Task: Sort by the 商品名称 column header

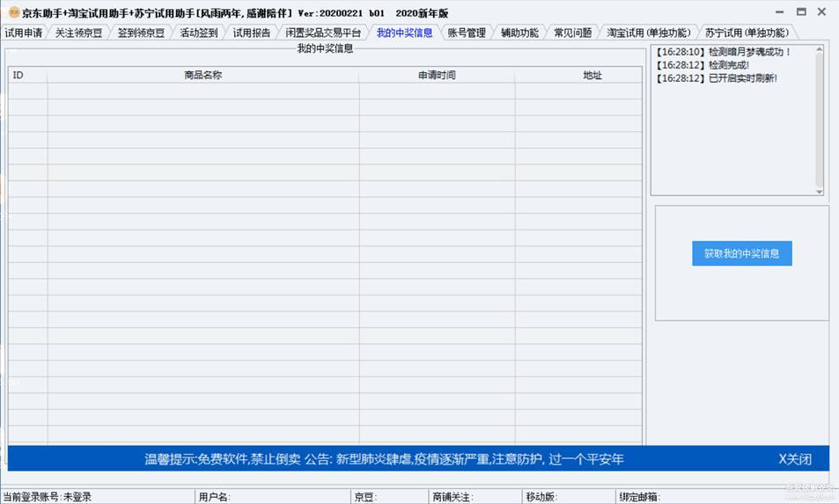Action: tap(202, 76)
